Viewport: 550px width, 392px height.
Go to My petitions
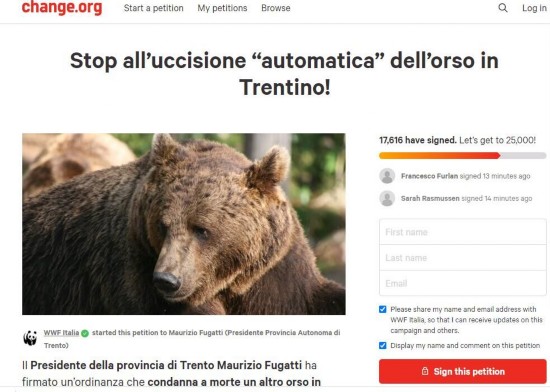222,8
